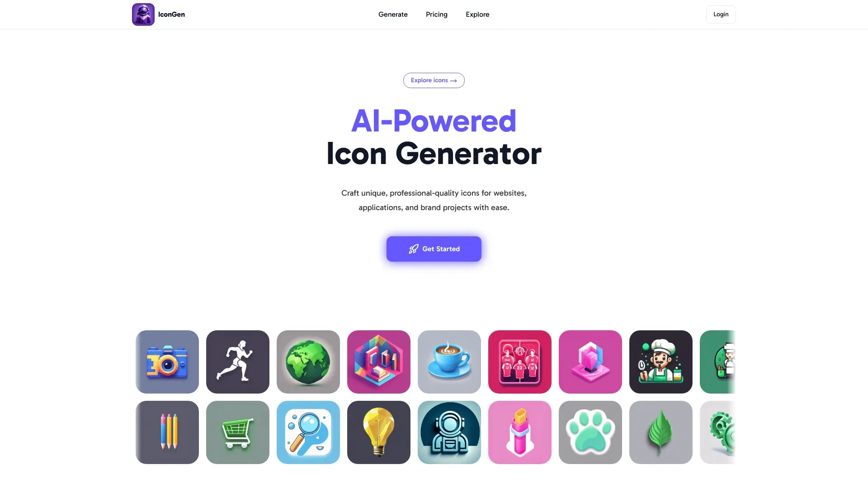
Task: Click the shopping cart icon
Action: pyautogui.click(x=238, y=432)
